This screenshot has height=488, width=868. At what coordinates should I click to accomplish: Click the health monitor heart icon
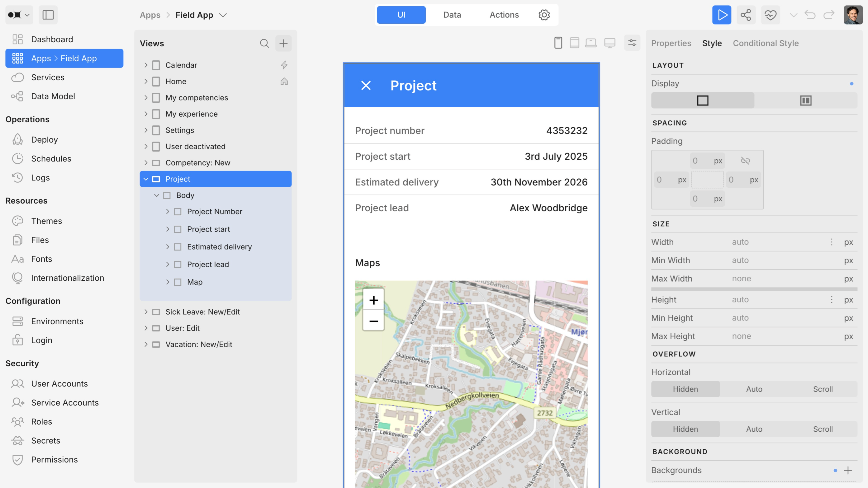pos(770,15)
